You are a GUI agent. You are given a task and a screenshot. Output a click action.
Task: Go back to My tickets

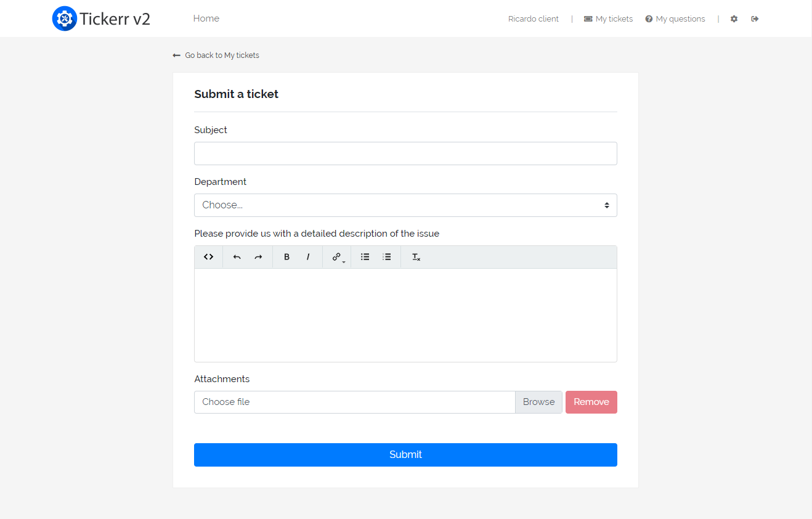(x=216, y=55)
